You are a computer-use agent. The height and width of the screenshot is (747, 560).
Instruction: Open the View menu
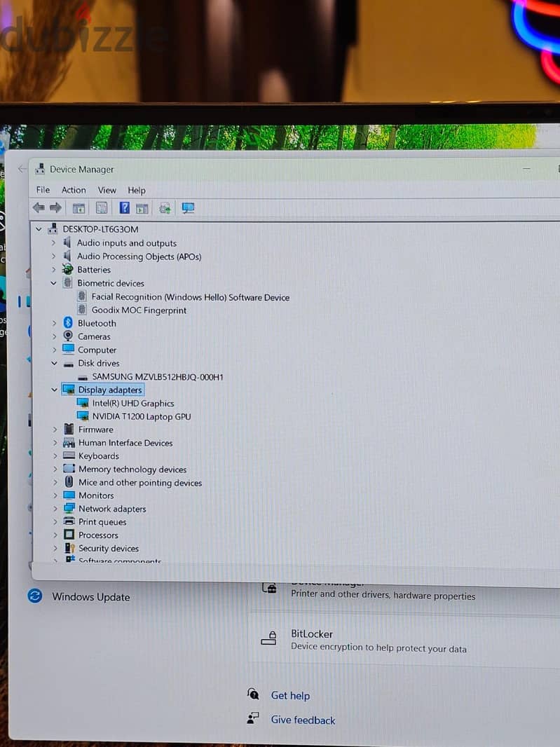pyautogui.click(x=107, y=190)
